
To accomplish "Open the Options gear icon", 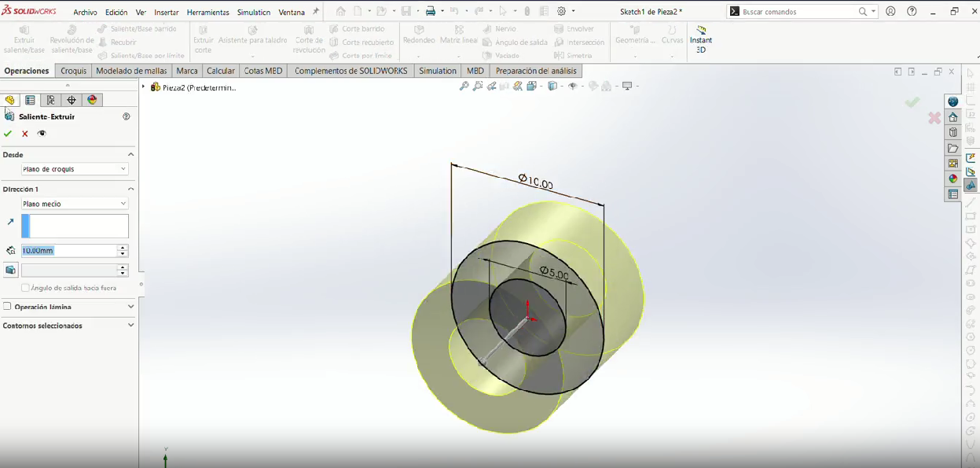I will 562,12.
